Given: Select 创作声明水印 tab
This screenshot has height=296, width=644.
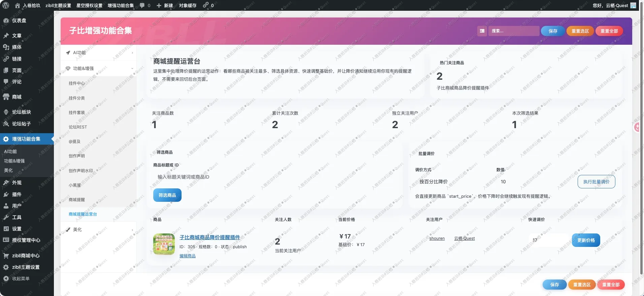Looking at the screenshot, I should [99, 171].
